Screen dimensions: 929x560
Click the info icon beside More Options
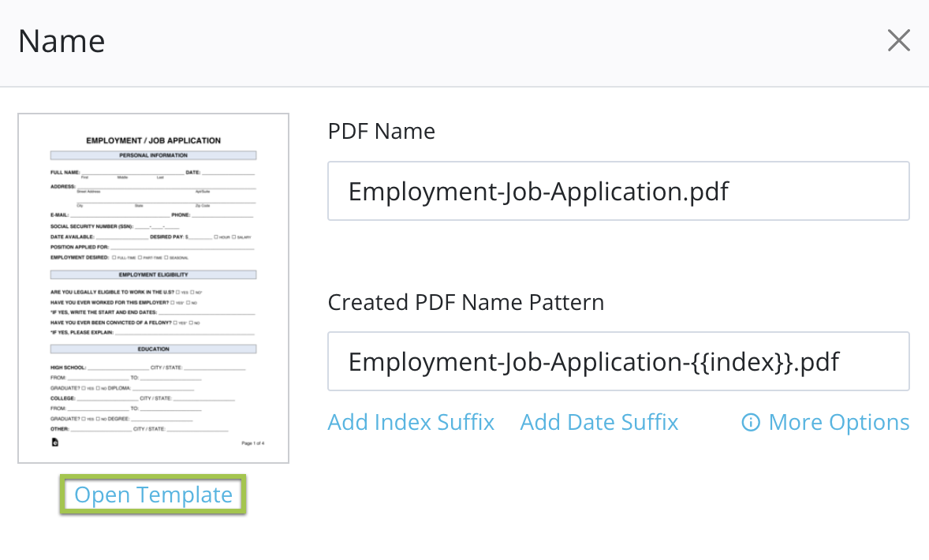click(751, 423)
